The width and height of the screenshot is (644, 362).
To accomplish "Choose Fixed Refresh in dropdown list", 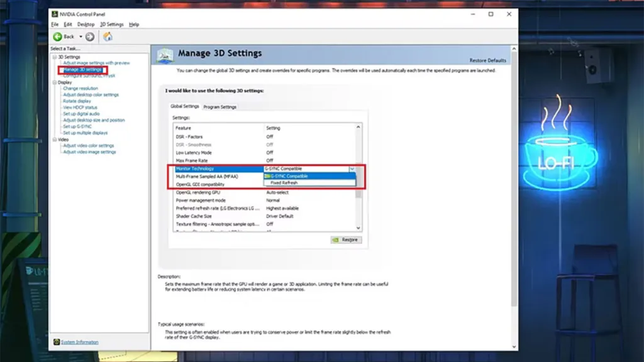I will coord(309,183).
